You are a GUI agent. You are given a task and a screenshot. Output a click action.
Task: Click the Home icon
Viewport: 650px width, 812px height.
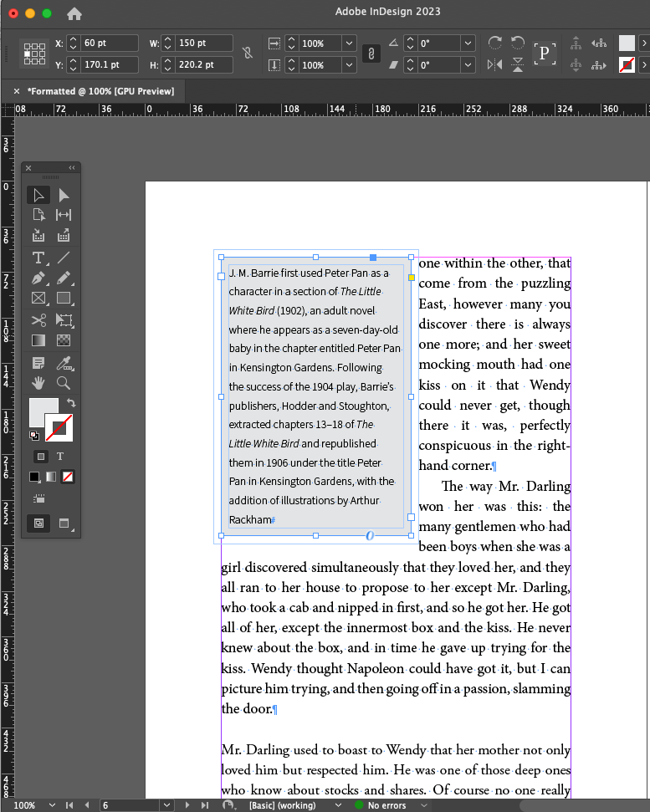74,14
